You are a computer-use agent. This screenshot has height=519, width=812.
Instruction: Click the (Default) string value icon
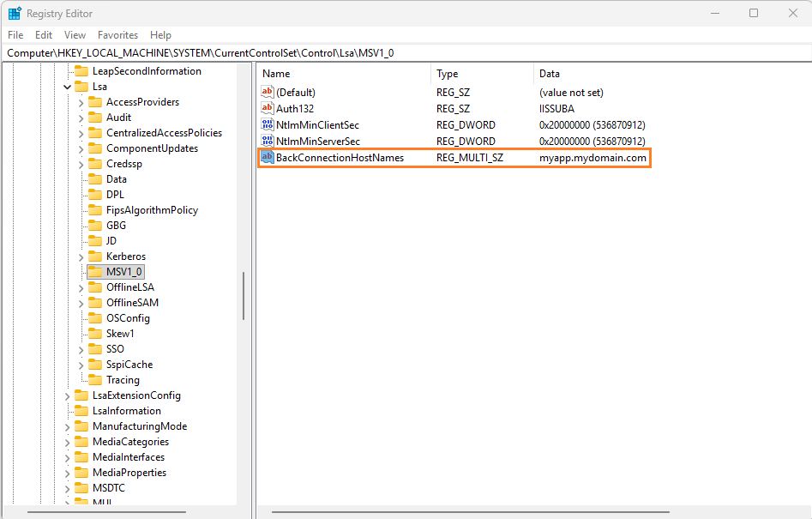(x=268, y=92)
